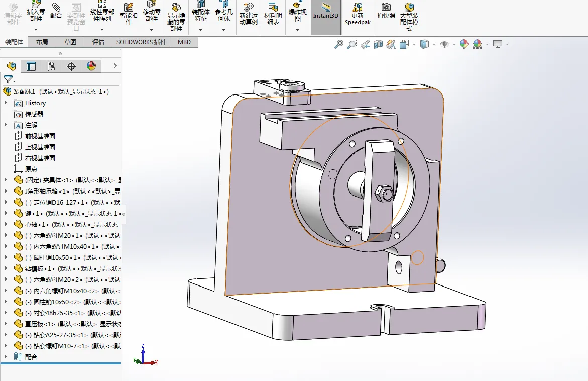The height and width of the screenshot is (381, 588).
Task: Click the View Settings monitor icon
Action: [x=498, y=44]
